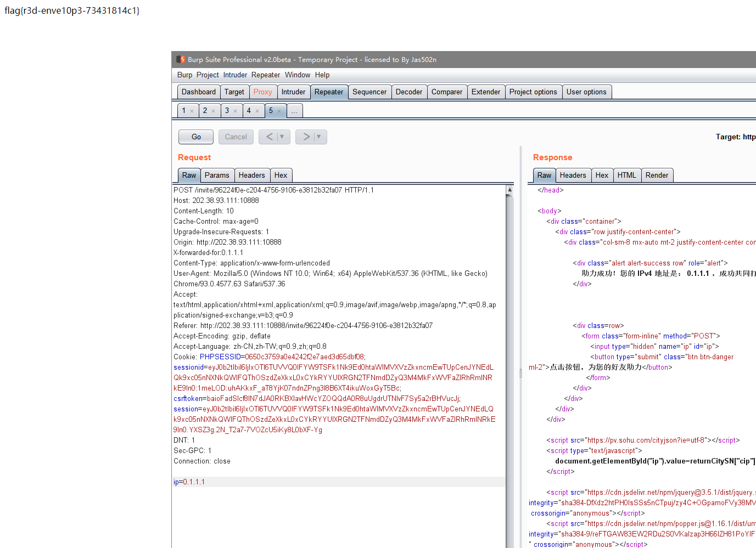Open the User options tab
Viewport: 756px width, 548px height.
586,92
